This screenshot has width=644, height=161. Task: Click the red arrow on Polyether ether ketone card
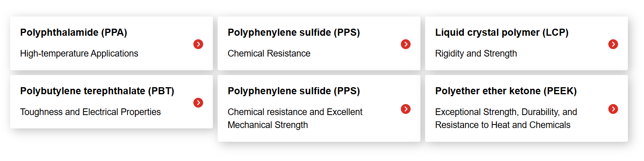pyautogui.click(x=613, y=109)
